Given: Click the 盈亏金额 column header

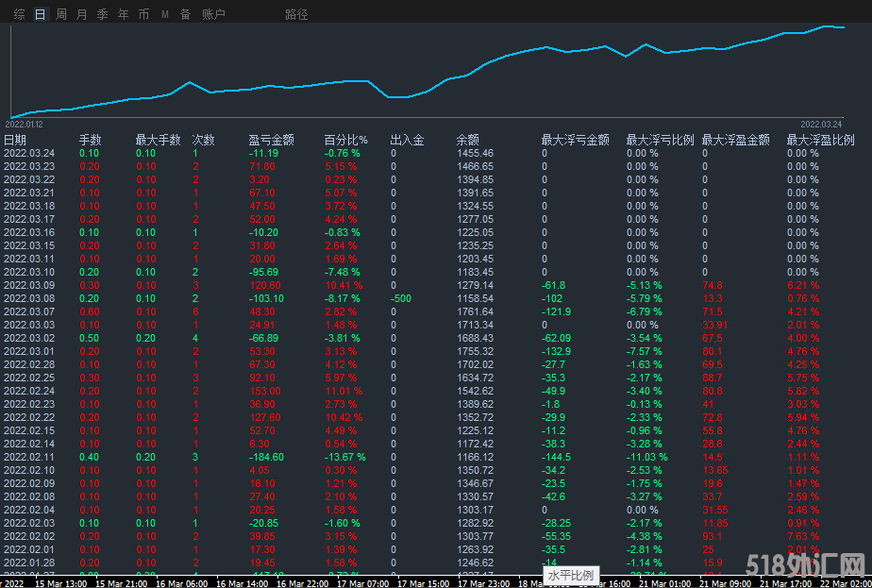Looking at the screenshot, I should 271,140.
